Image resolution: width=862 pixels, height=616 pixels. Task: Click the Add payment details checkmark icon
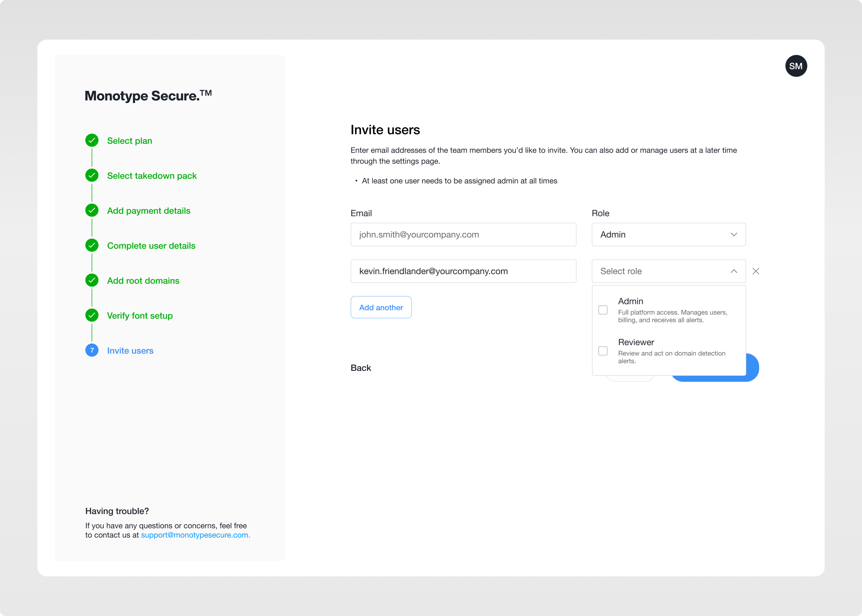(x=92, y=210)
